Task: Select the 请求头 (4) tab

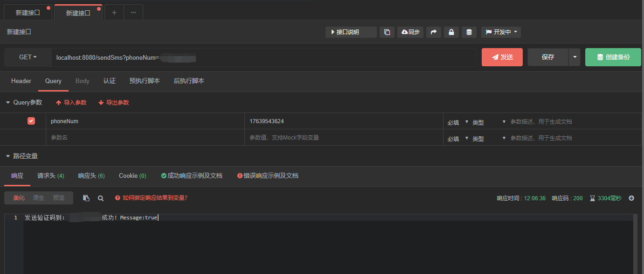Action: point(51,176)
